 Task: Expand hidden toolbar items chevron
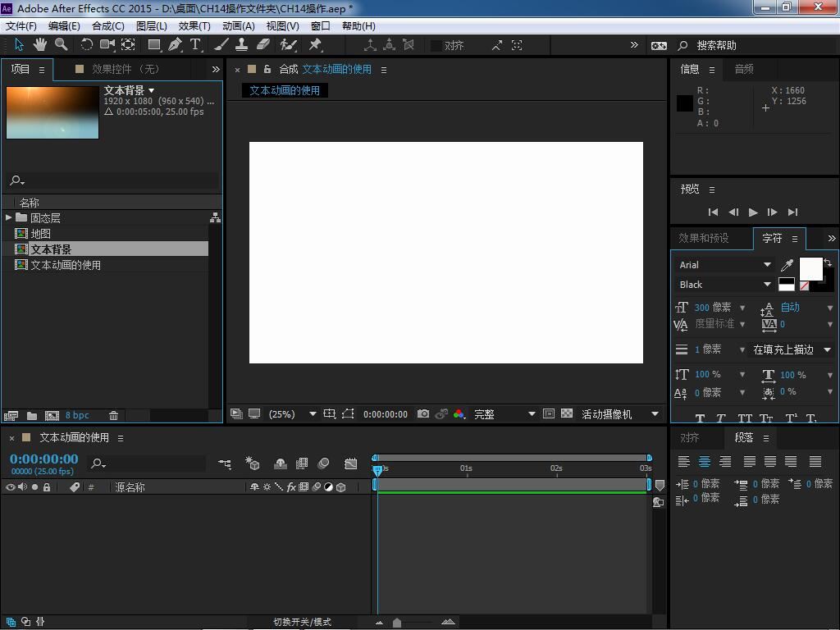(x=634, y=45)
